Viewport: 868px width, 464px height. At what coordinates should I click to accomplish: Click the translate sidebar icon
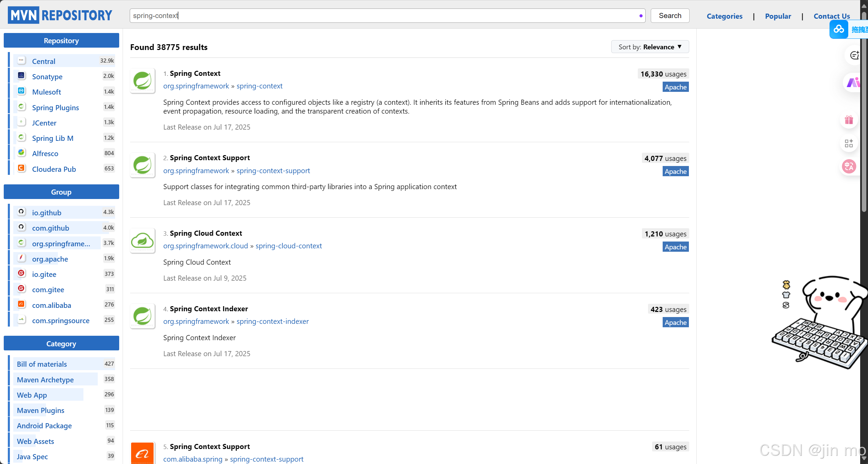pyautogui.click(x=849, y=166)
